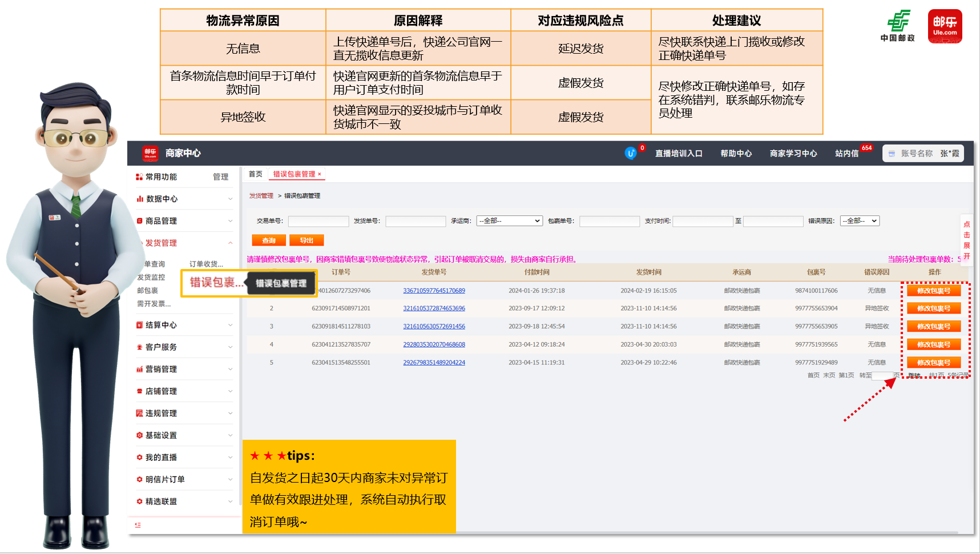Open shipment number link 3216105372874653696
Image resolution: width=980 pixels, height=554 pixels.
434,308
